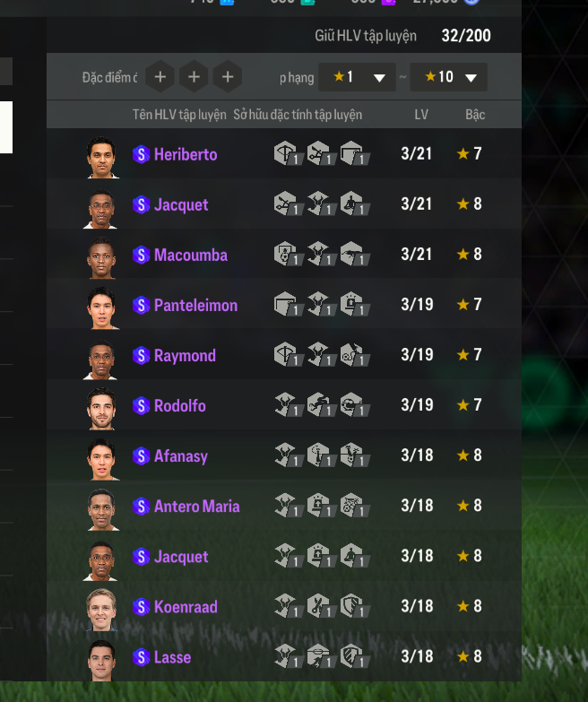Select Panteleimon's first training trait icon
This screenshot has height=702, width=588.
[289, 304]
